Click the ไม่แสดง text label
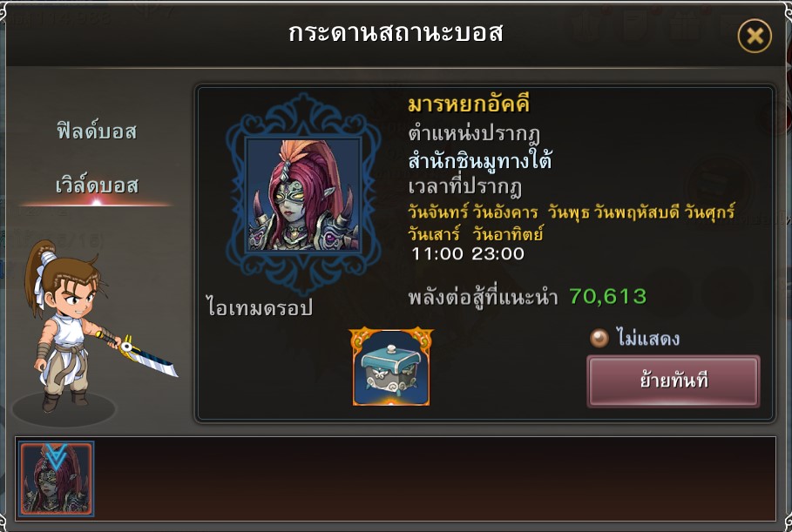Viewport: 792px width, 532px height. tap(648, 338)
